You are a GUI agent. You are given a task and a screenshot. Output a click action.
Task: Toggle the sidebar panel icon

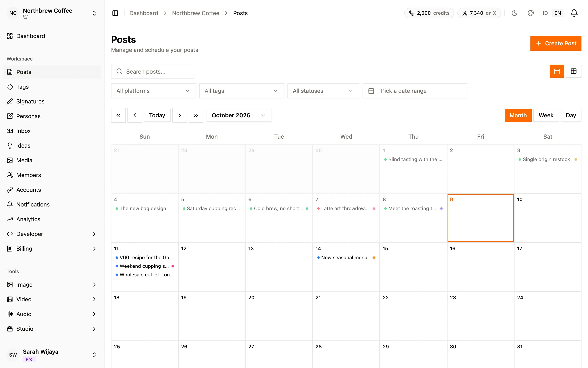(115, 13)
